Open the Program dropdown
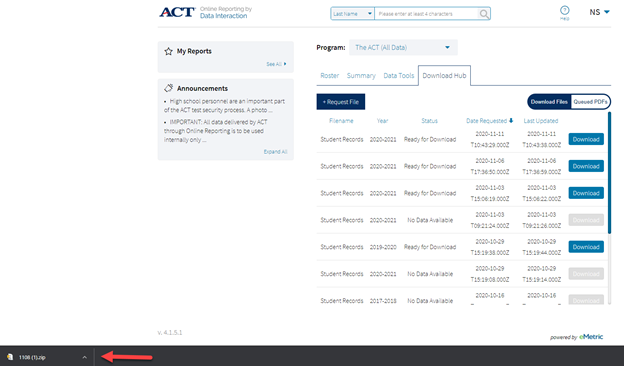 coord(403,47)
